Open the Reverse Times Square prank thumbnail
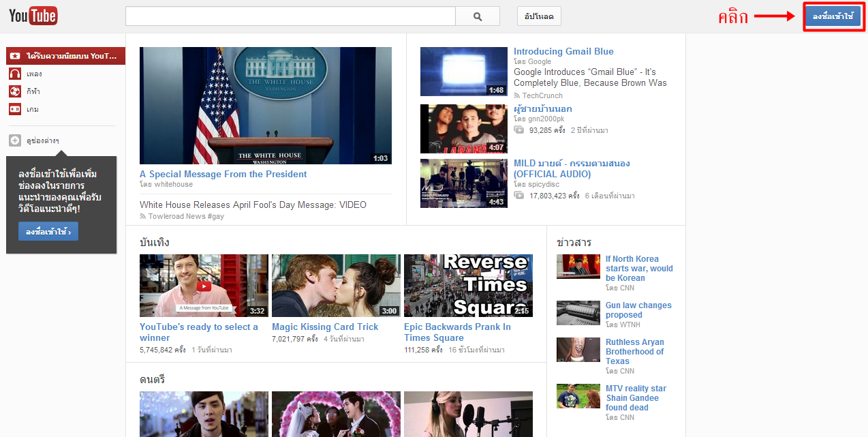The height and width of the screenshot is (437, 868). 468,286
